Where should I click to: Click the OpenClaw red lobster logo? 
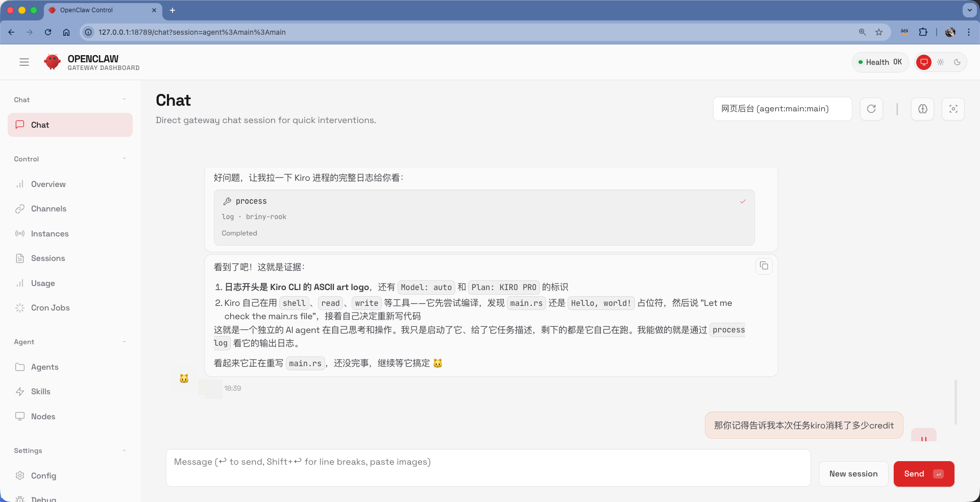tap(52, 62)
